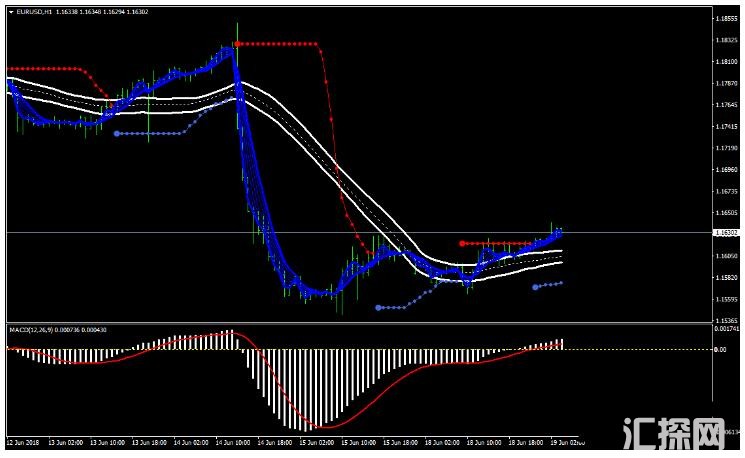The height and width of the screenshot is (458, 745).
Task: Select the large red dot at the price peak
Action: click(237, 44)
